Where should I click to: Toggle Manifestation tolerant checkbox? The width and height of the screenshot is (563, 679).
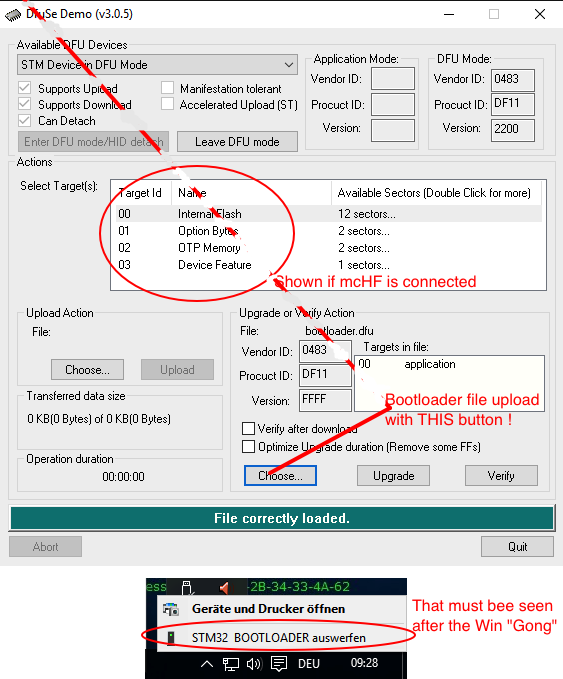tap(167, 88)
